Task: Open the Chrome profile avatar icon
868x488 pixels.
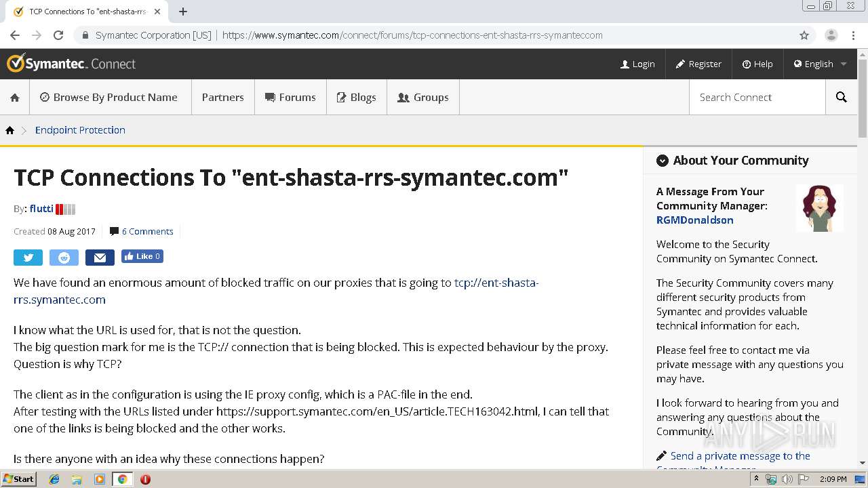Action: coord(831,35)
